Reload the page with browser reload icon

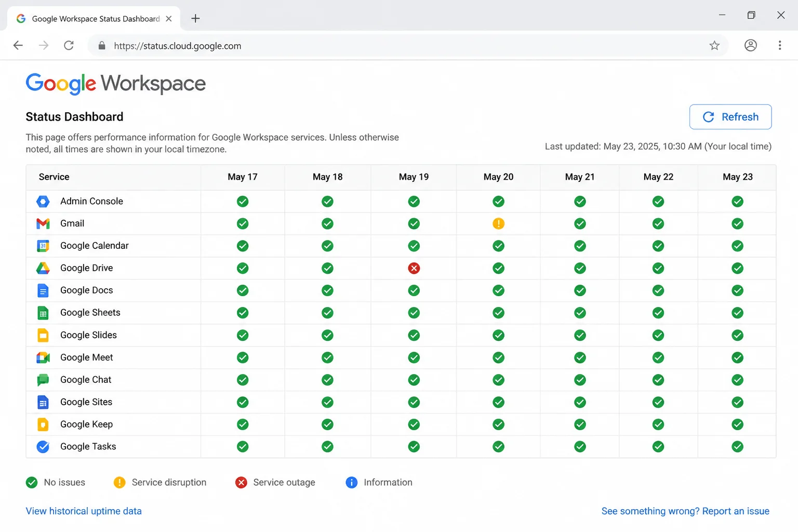coord(69,46)
